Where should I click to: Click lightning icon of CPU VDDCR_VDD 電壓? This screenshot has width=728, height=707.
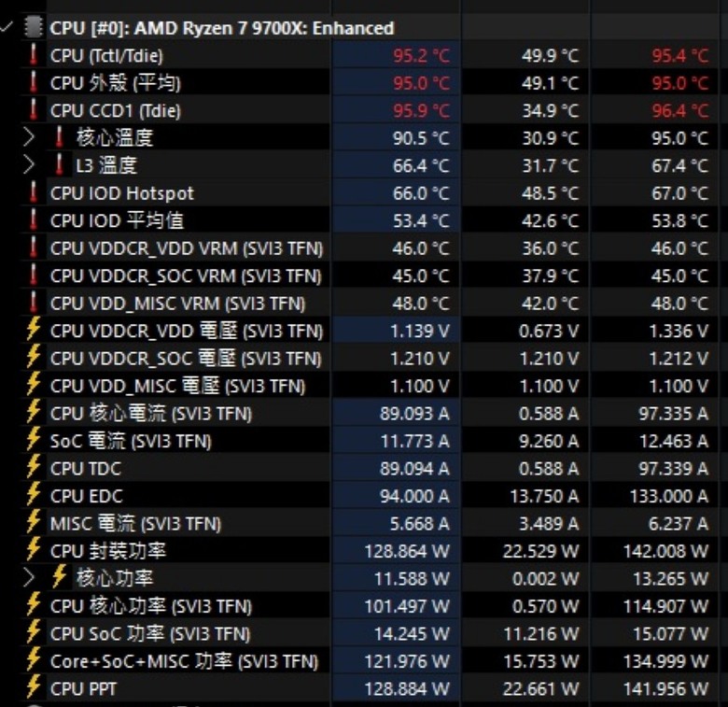(33, 330)
